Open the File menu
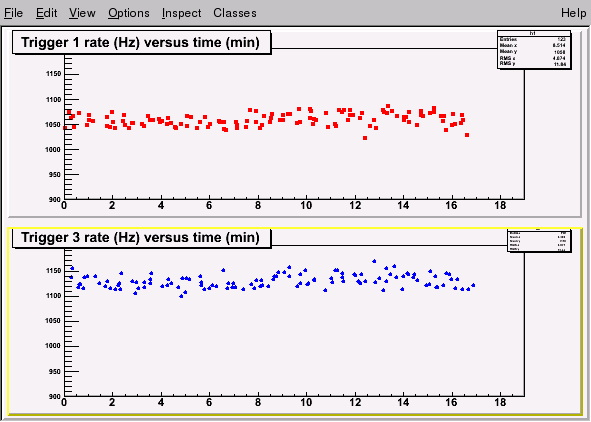The height and width of the screenshot is (422, 591). coord(14,13)
